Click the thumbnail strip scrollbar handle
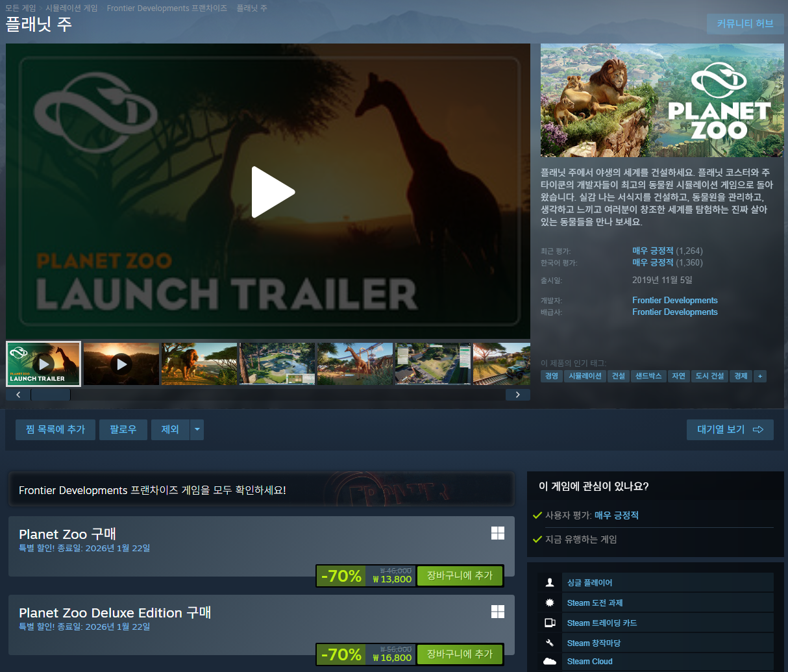The image size is (788, 672). pos(51,395)
